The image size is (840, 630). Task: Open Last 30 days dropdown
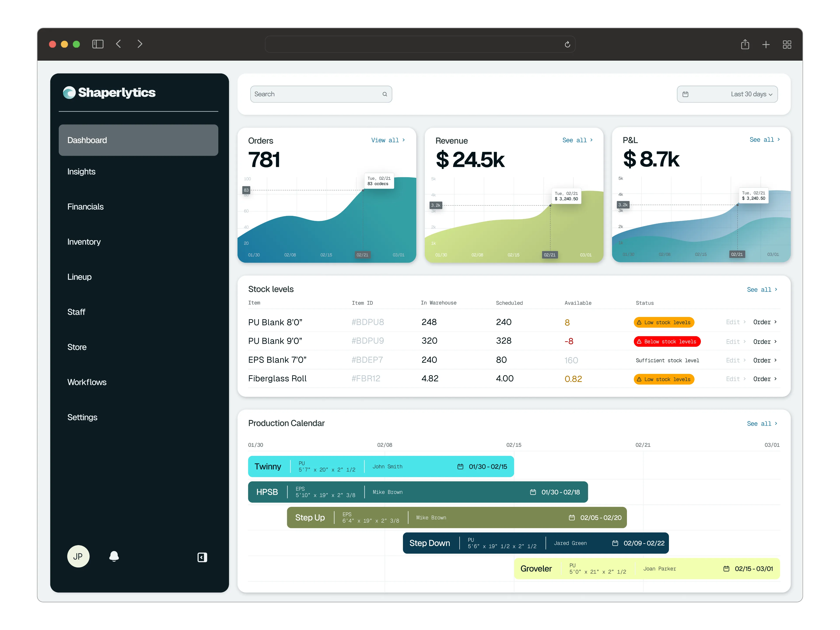727,94
